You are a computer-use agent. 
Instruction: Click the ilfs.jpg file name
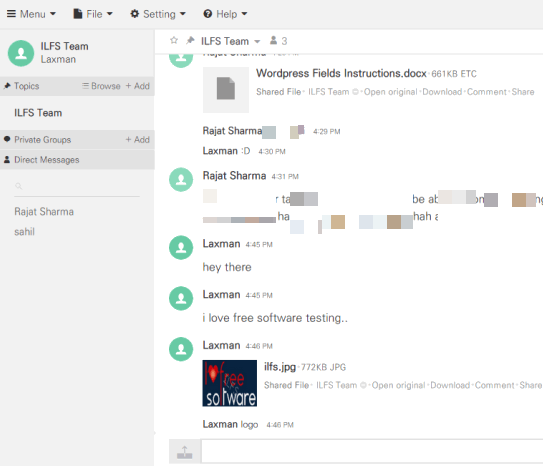[280, 367]
